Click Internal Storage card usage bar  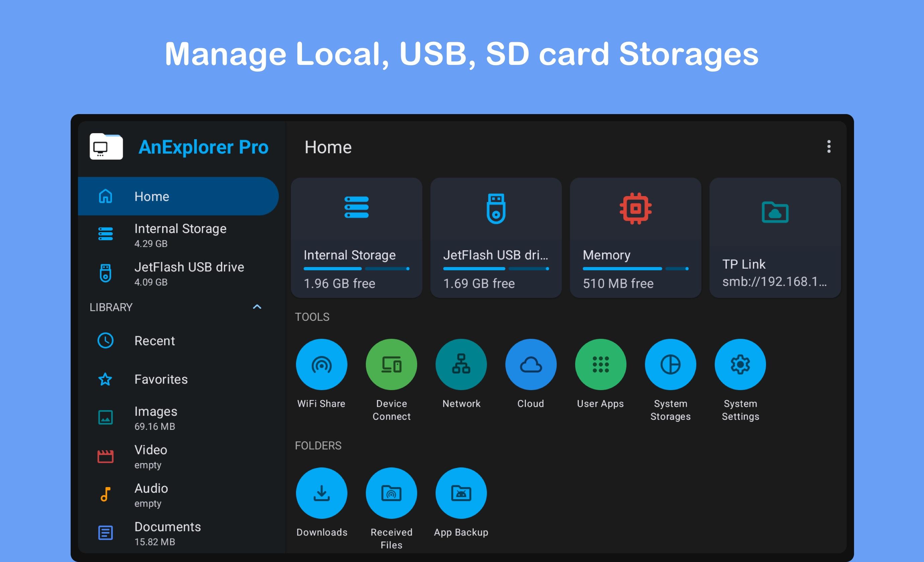356,269
